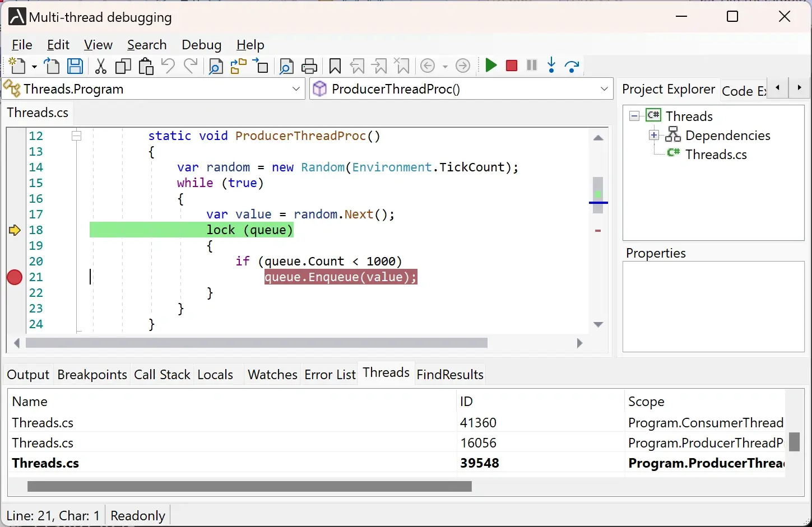Print the document
The image size is (812, 527).
click(309, 66)
